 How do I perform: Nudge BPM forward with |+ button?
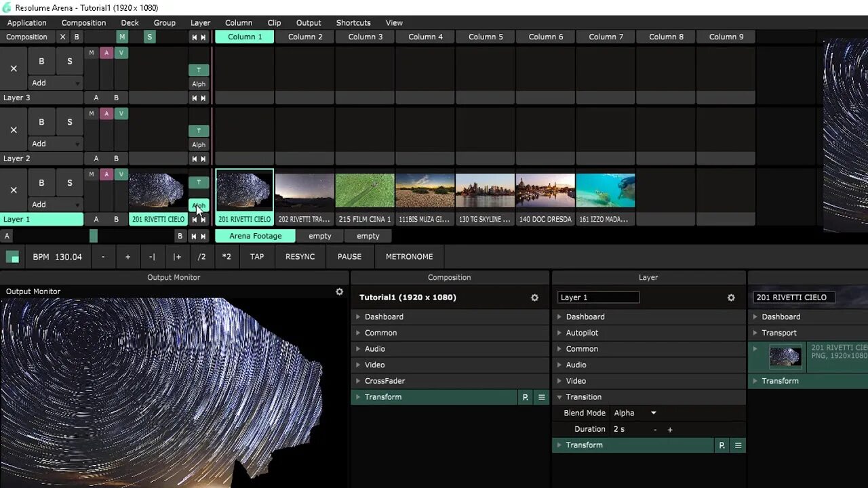pos(177,257)
